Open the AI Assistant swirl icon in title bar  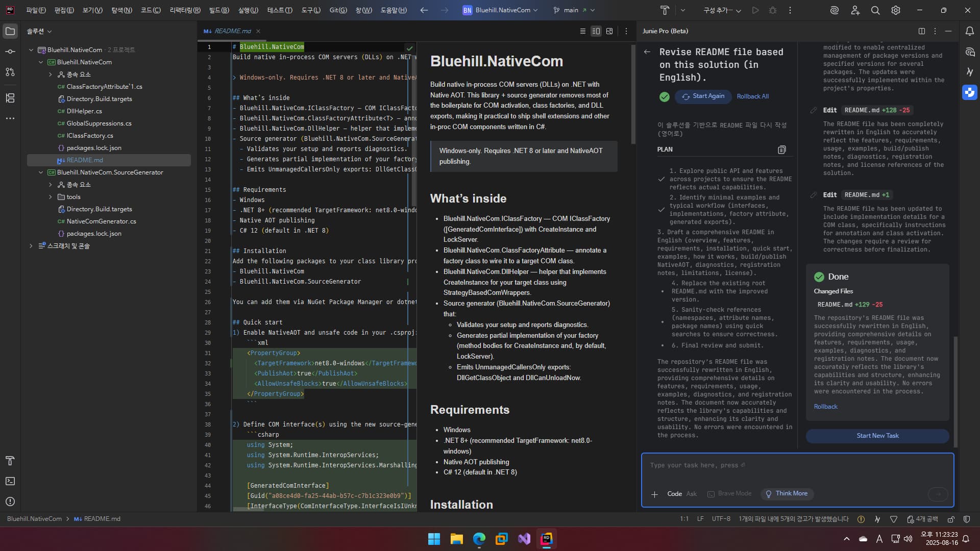[x=835, y=10]
